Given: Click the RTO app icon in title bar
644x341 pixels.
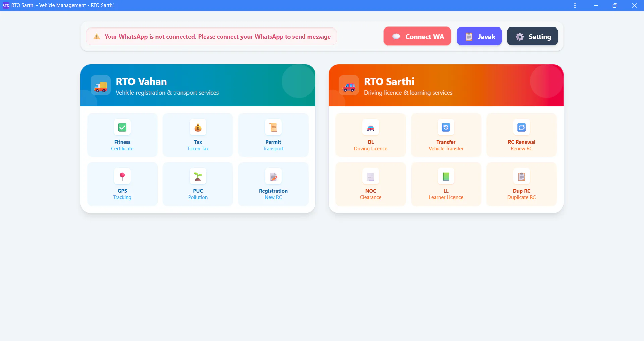Looking at the screenshot, I should 6,5.
